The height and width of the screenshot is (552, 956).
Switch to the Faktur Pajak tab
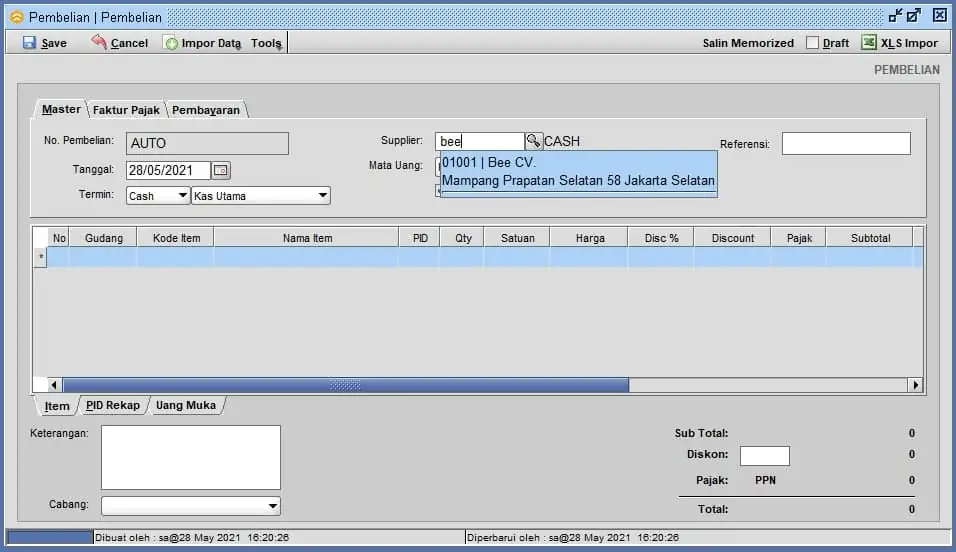coord(126,110)
